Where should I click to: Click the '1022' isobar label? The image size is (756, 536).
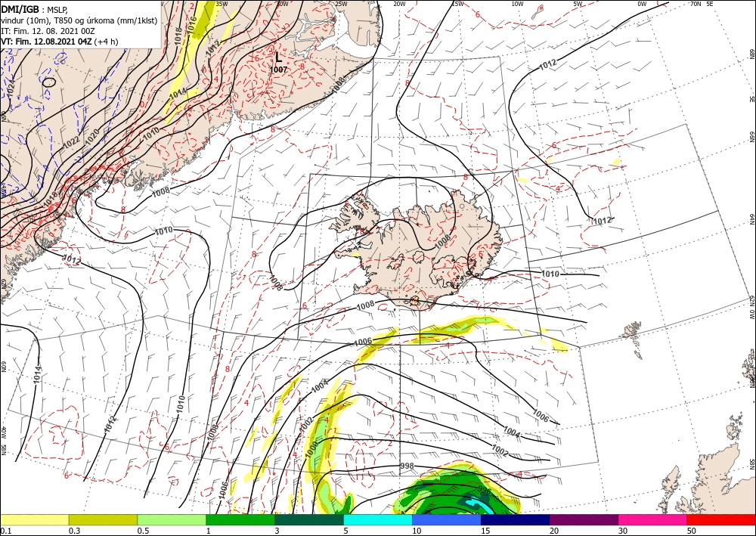(71, 143)
